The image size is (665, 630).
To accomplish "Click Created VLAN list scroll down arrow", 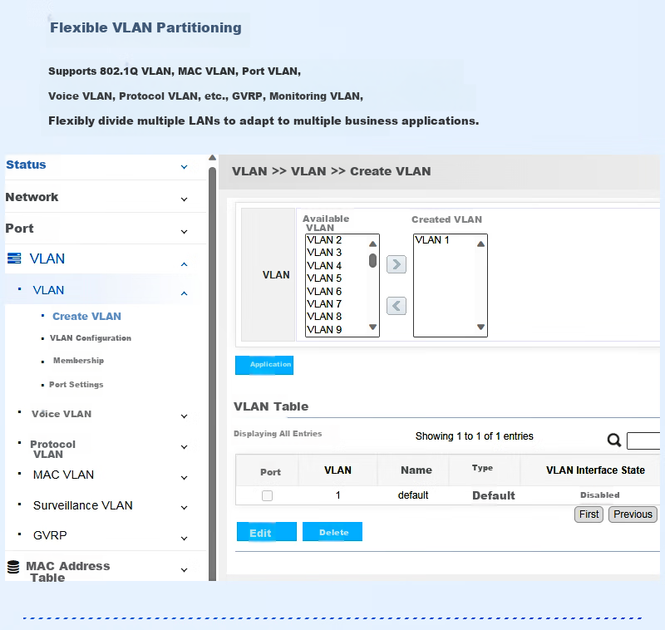I will point(480,327).
